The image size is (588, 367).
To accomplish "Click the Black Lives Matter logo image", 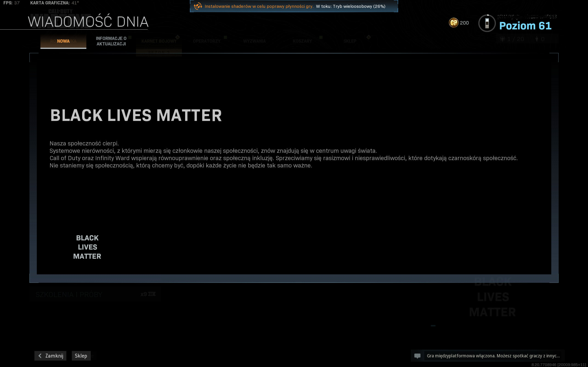I will pos(87,247).
